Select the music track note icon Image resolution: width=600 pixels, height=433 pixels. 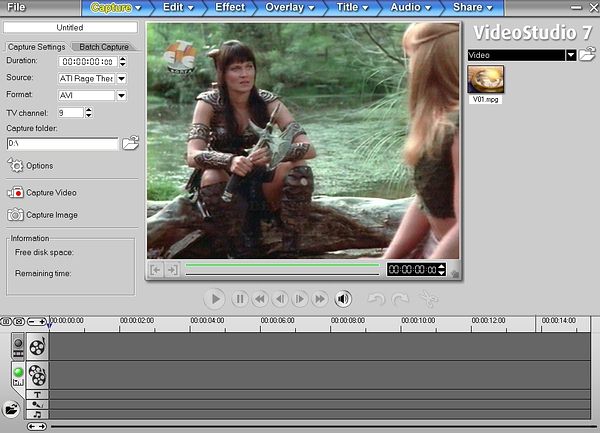pos(37,414)
